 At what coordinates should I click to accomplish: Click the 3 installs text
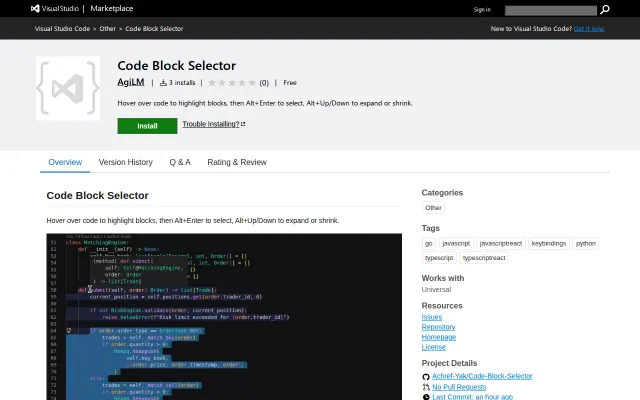point(182,82)
